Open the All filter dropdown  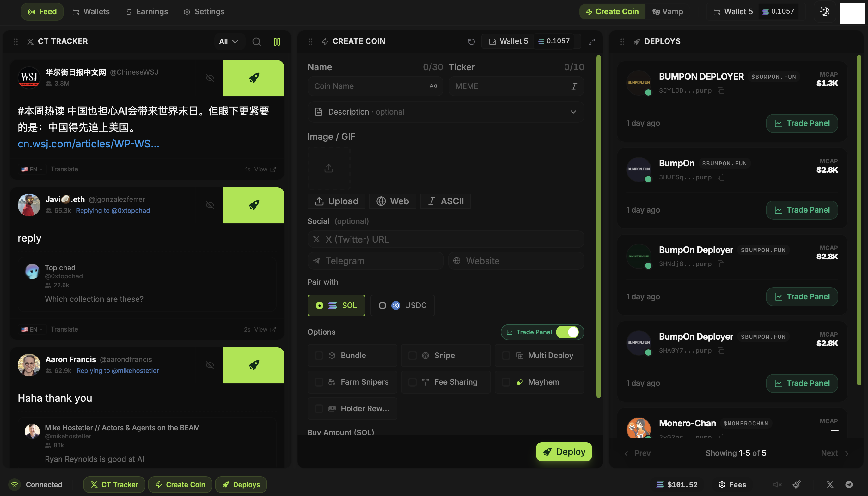tap(229, 41)
